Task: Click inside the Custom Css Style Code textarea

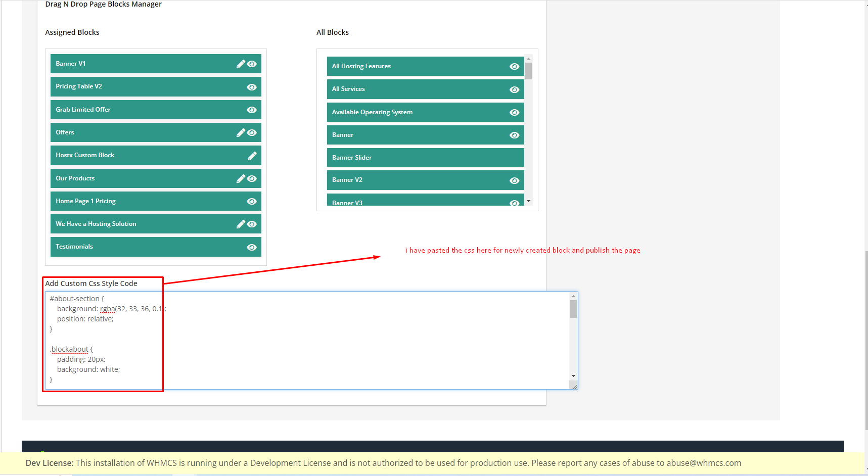Action: click(x=311, y=340)
